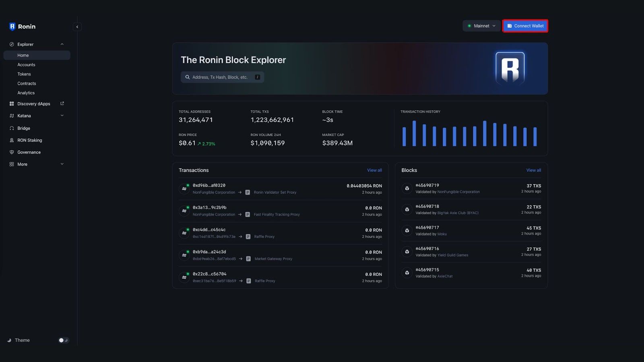Click the moon icon next to Theme
The image size is (644, 362).
pyautogui.click(x=9, y=340)
